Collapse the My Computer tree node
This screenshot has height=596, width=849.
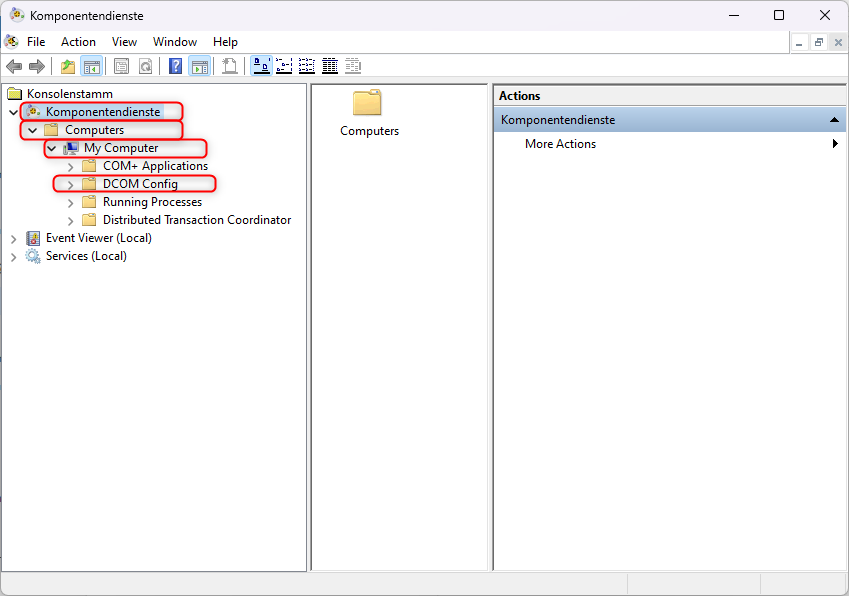pyautogui.click(x=50, y=148)
